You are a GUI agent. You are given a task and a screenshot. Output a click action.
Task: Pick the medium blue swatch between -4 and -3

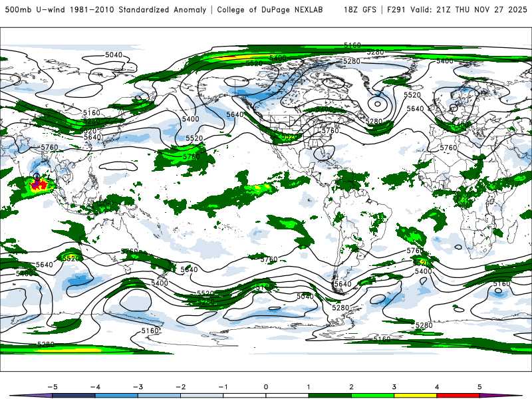(116, 396)
